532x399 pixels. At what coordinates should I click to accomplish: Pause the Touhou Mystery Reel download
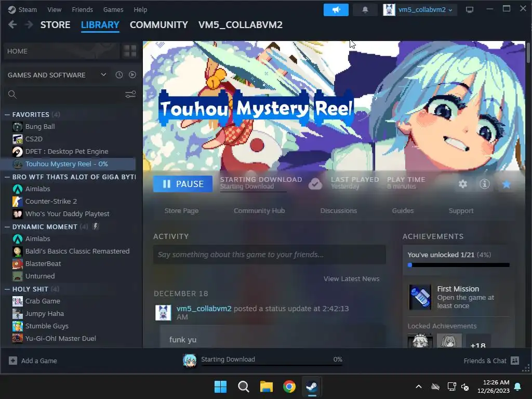click(183, 184)
